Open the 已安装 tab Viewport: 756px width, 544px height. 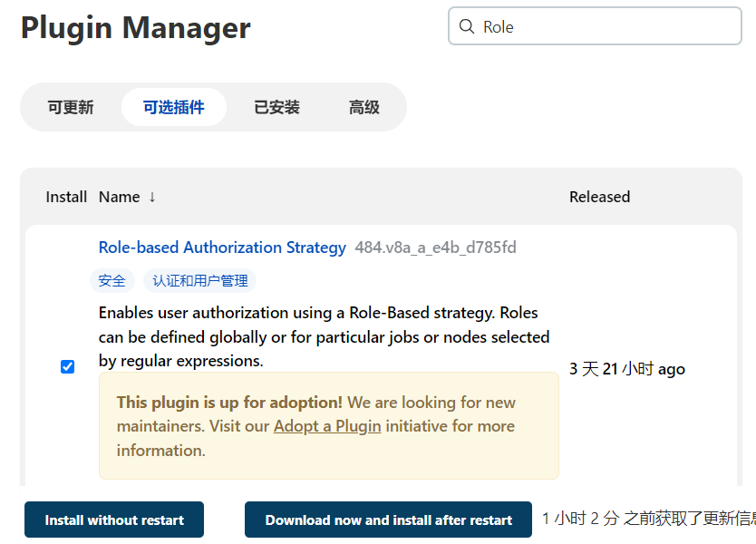click(x=276, y=107)
